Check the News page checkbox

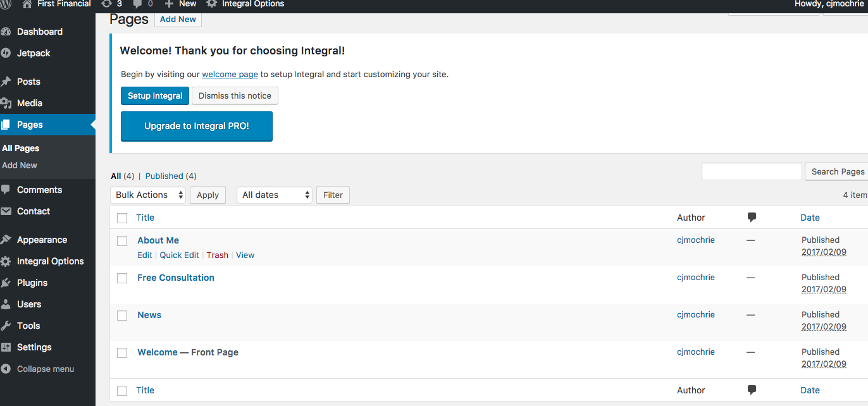click(x=122, y=316)
